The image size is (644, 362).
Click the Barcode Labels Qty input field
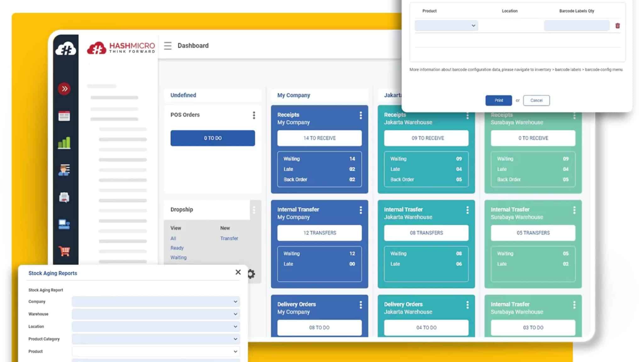(x=577, y=25)
